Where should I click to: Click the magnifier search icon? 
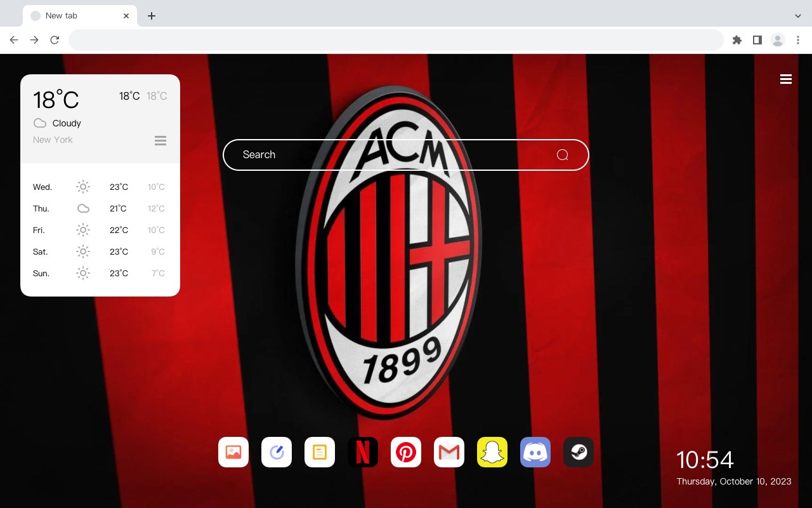click(x=562, y=155)
